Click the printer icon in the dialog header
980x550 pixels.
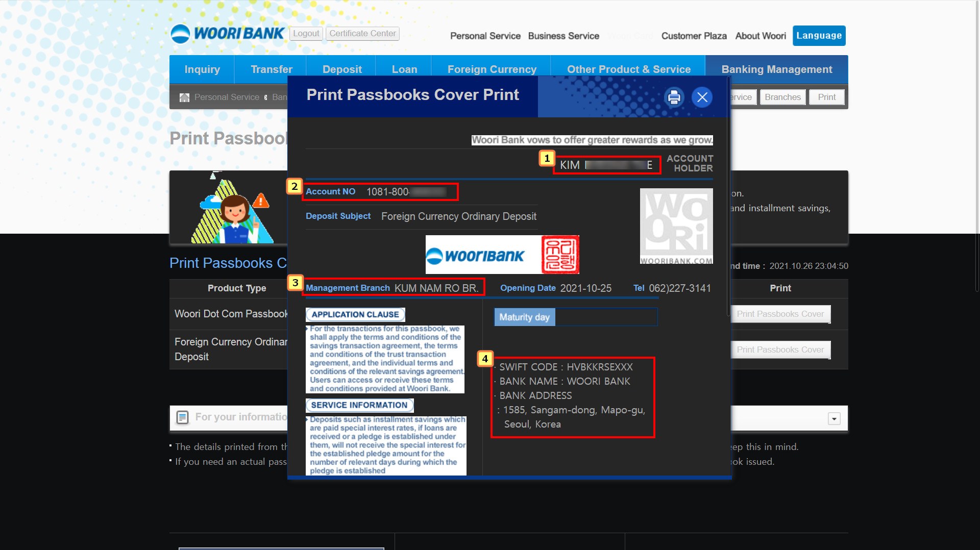[674, 97]
